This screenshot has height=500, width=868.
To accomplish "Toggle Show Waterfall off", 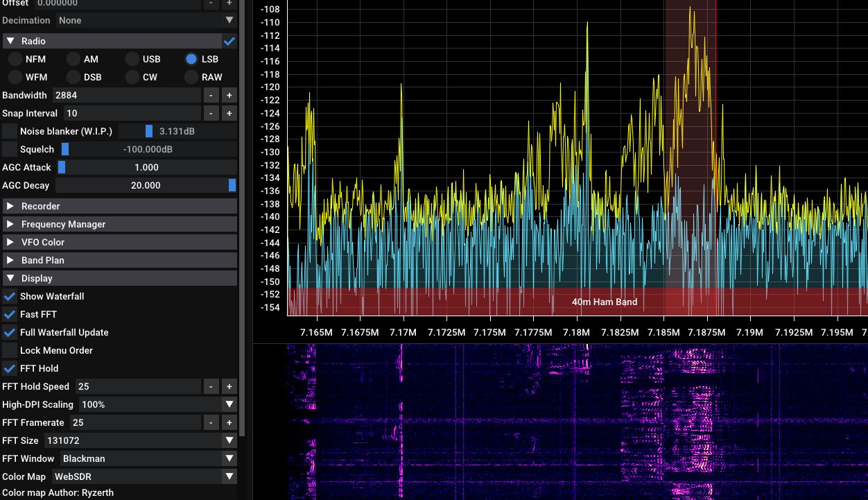I will click(9, 296).
